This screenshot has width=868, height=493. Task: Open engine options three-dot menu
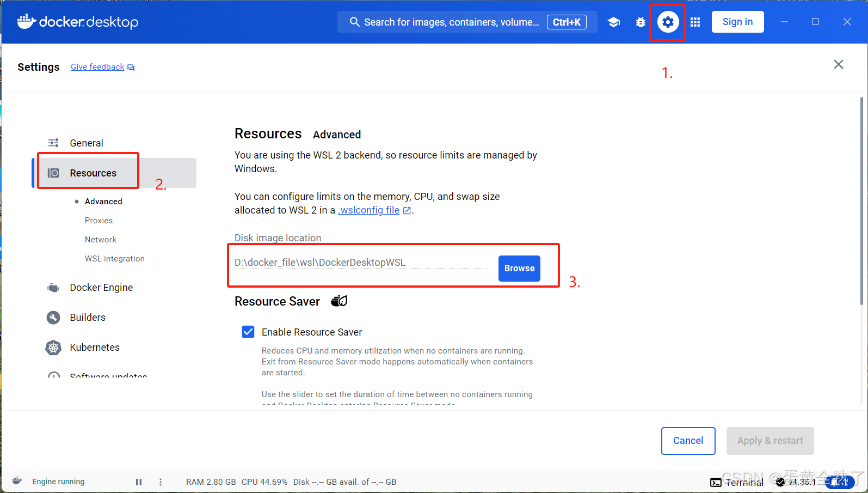160,482
